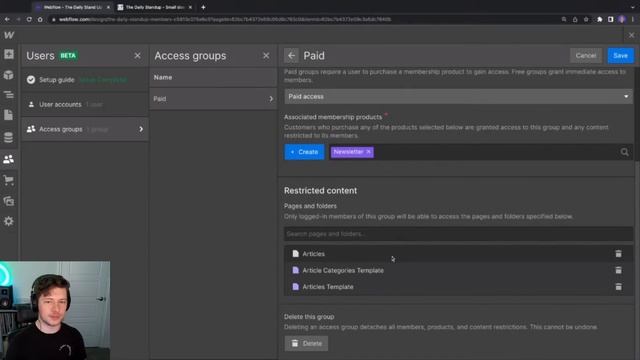This screenshot has height=360, width=640.
Task: Click the BETA badge
Action: (x=68, y=56)
